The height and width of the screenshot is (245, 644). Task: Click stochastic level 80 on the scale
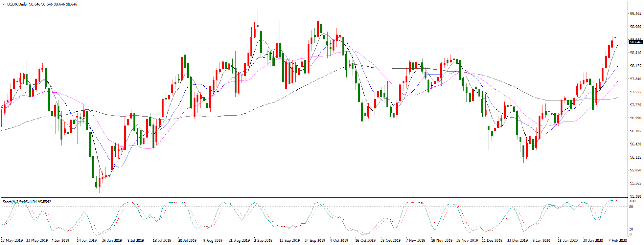coord(631,207)
